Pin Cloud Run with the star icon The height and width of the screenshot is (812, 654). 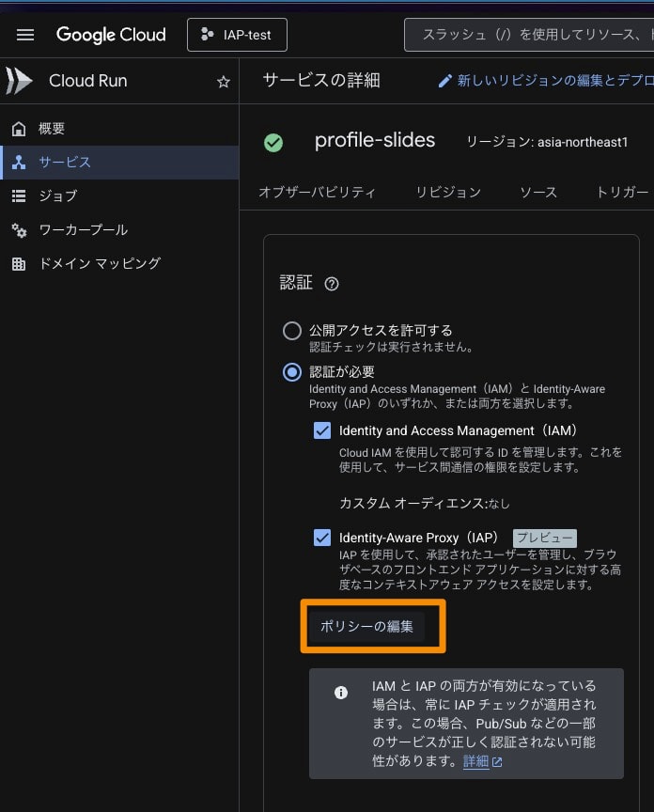224,82
